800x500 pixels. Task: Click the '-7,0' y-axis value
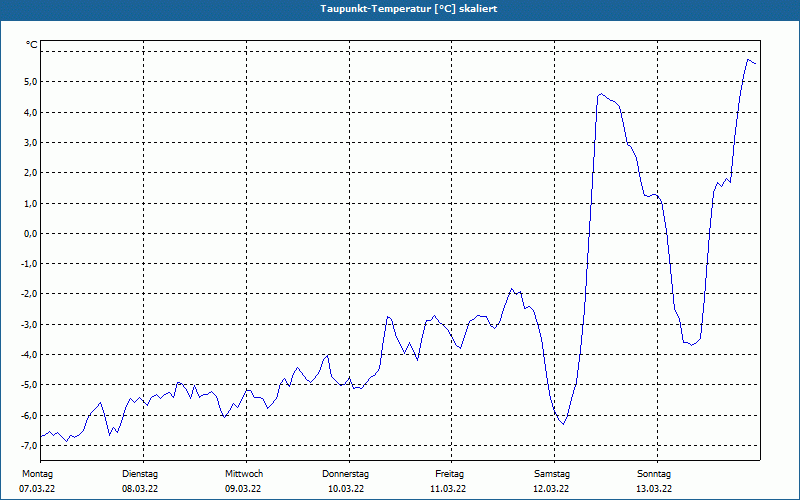[29, 445]
